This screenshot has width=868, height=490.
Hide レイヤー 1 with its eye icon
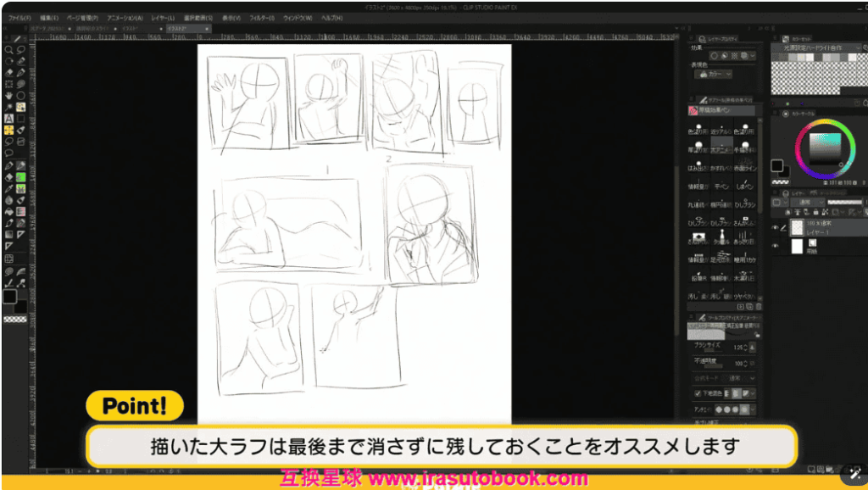click(x=775, y=227)
